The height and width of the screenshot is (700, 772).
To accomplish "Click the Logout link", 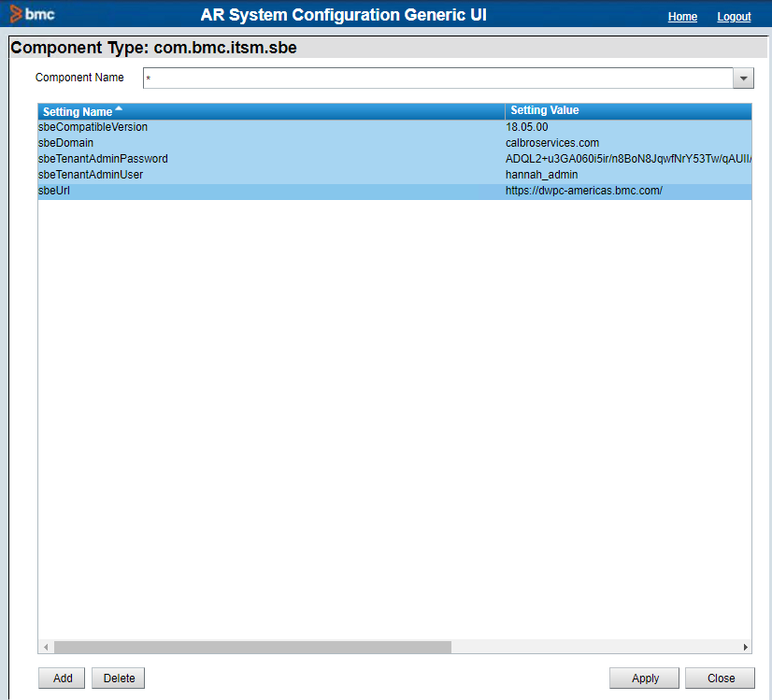I will (734, 17).
